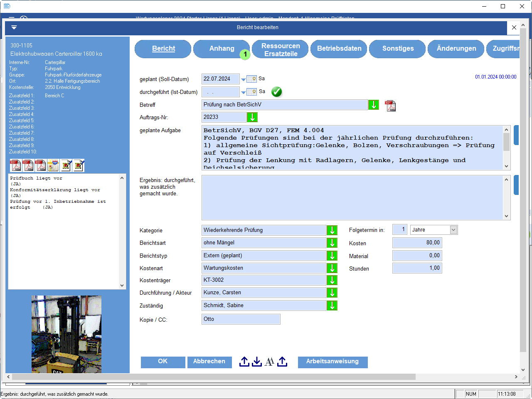
Task: Click into the Betreff text field
Action: [x=284, y=105]
